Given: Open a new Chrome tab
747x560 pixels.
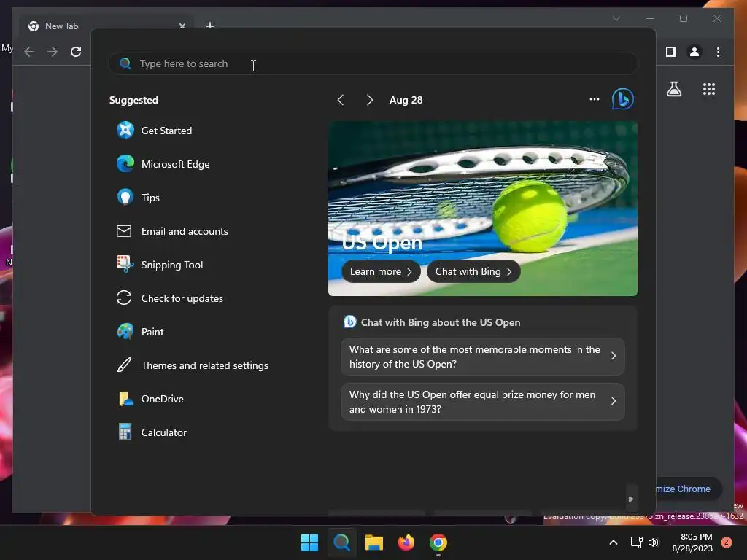Looking at the screenshot, I should tap(209, 26).
